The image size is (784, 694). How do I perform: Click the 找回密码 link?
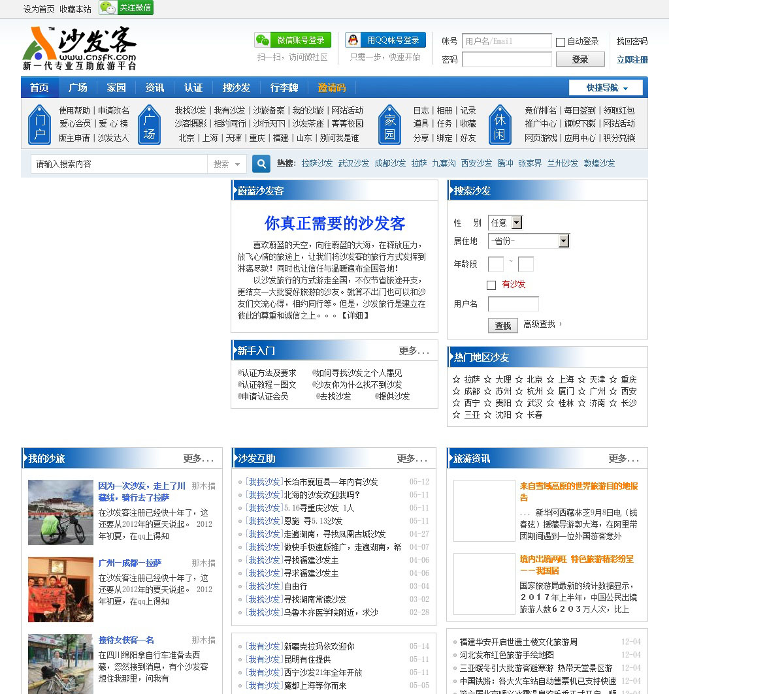632,41
